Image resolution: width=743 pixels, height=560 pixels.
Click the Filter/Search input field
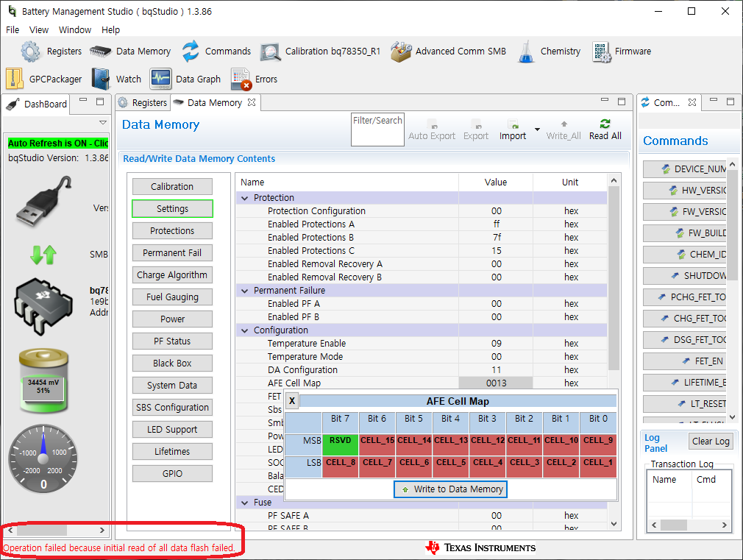pyautogui.click(x=377, y=130)
